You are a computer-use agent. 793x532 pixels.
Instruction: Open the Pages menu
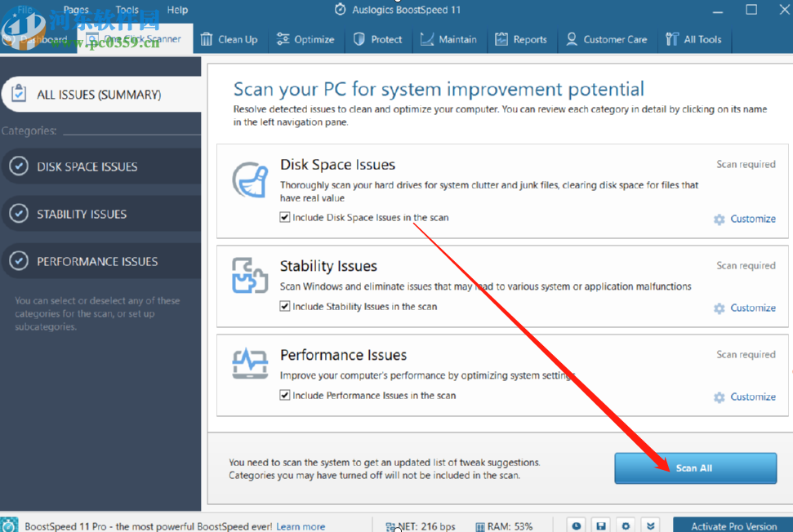pos(76,10)
